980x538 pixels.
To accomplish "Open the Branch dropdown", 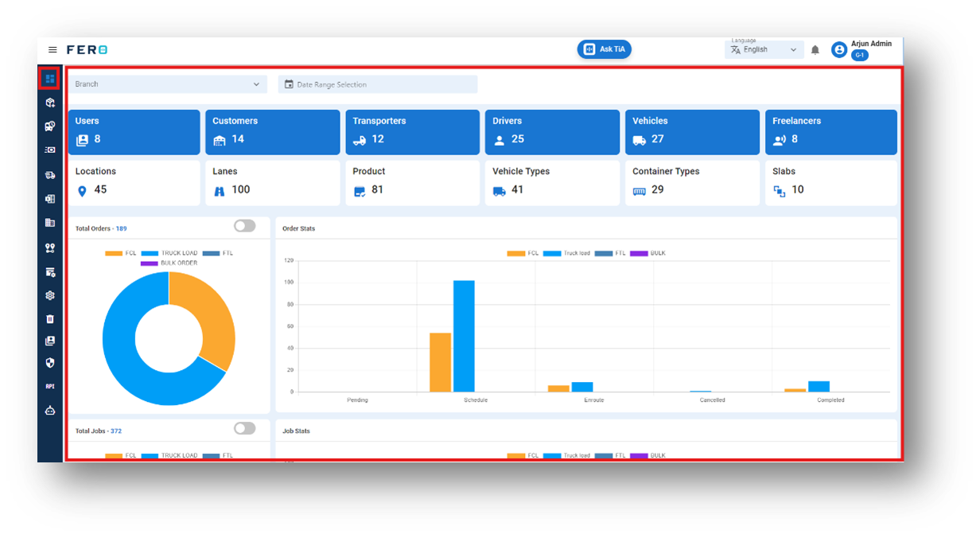I will point(167,84).
